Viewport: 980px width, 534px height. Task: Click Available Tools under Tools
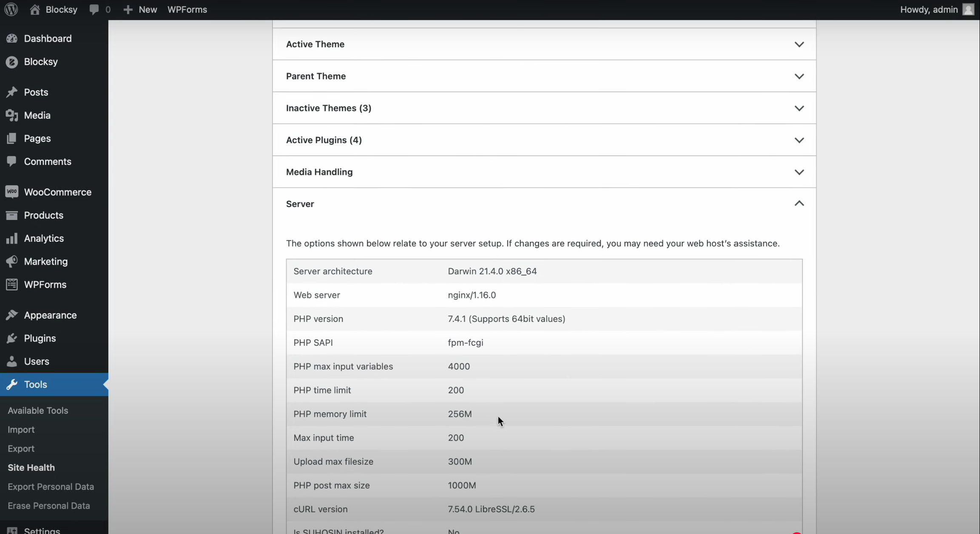(38, 410)
